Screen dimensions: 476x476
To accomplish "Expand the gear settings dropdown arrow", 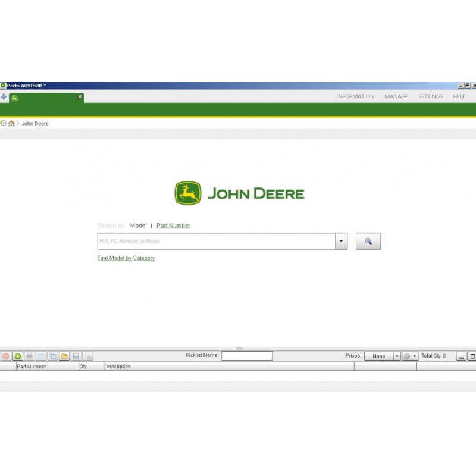I will click(415, 356).
